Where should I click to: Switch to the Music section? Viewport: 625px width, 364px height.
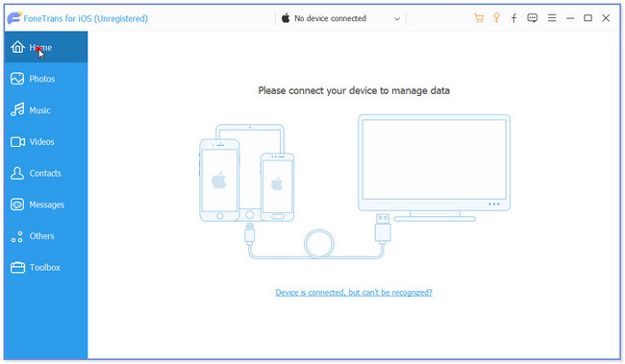coord(46,109)
